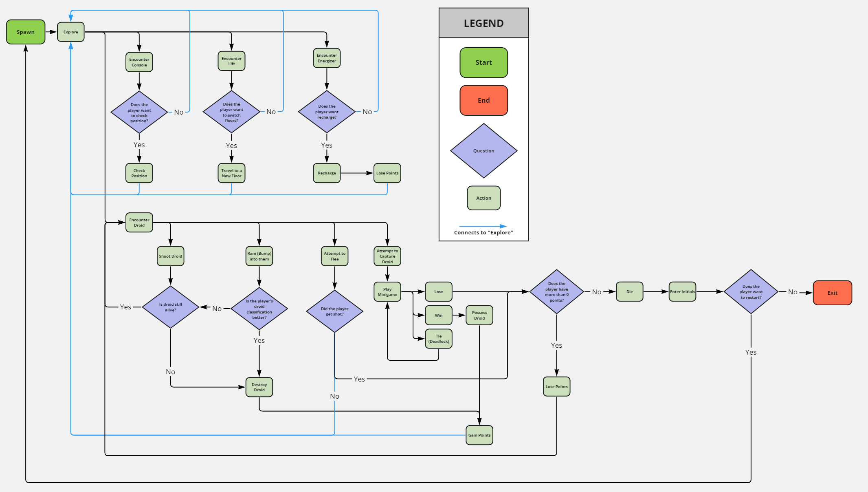The image size is (868, 492).
Task: Click the Yes label under switch floors diamond
Action: 231,146
